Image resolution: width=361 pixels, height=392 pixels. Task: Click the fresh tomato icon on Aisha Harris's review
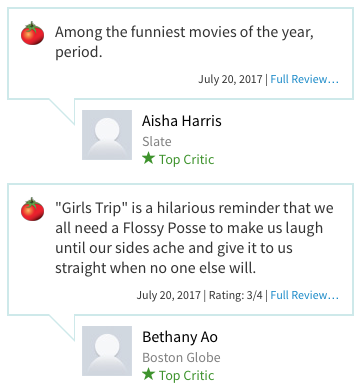coord(32,33)
